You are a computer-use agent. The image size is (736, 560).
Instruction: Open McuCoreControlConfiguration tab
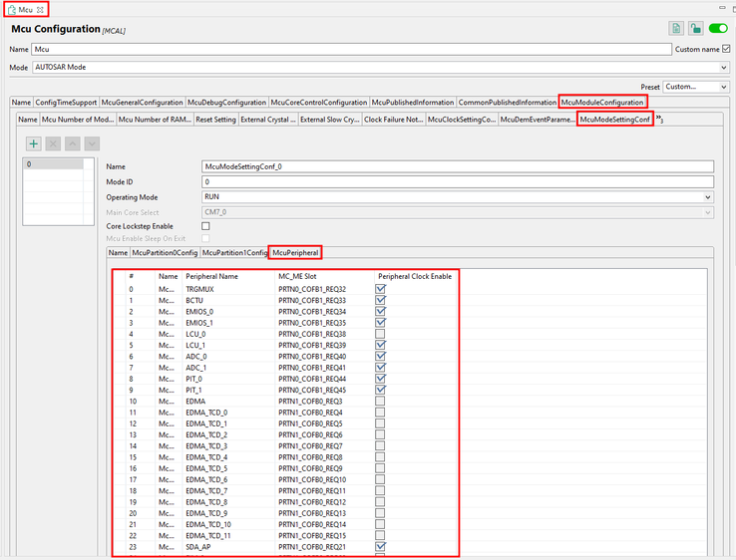pyautogui.click(x=319, y=103)
